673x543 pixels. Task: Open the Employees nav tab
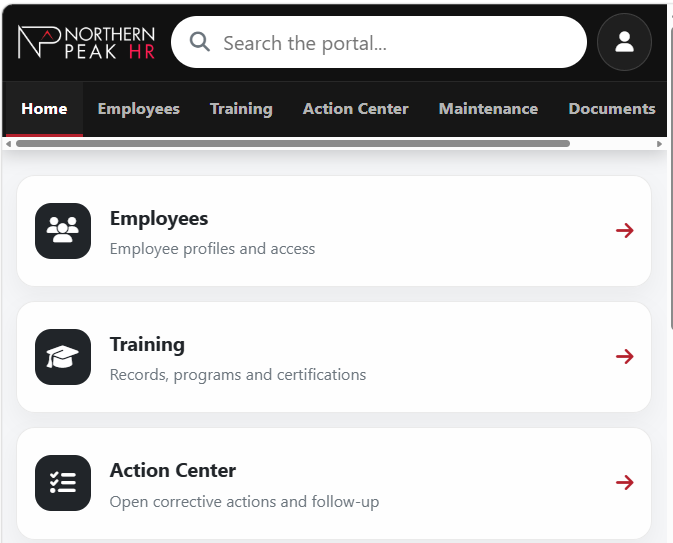(139, 109)
